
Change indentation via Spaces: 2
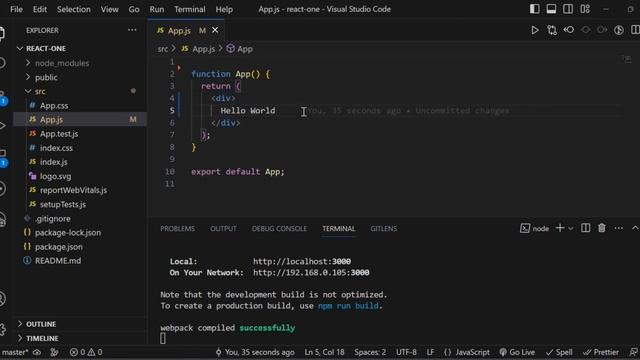click(x=370, y=352)
